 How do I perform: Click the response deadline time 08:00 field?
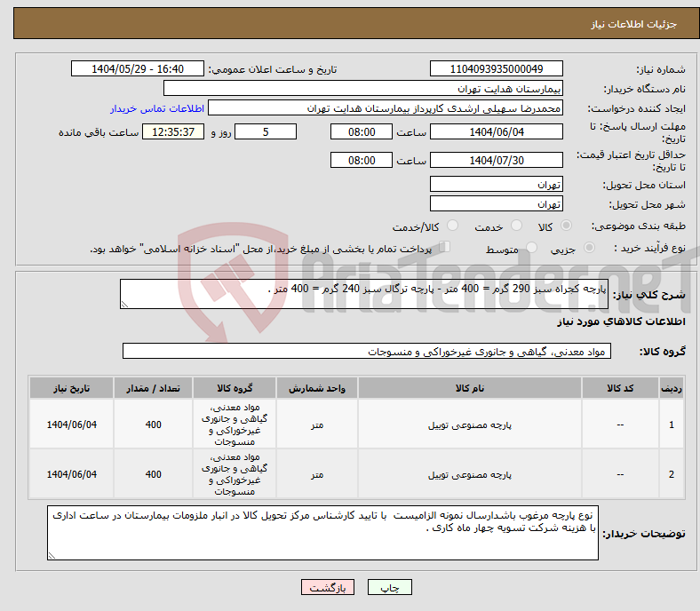(x=362, y=131)
